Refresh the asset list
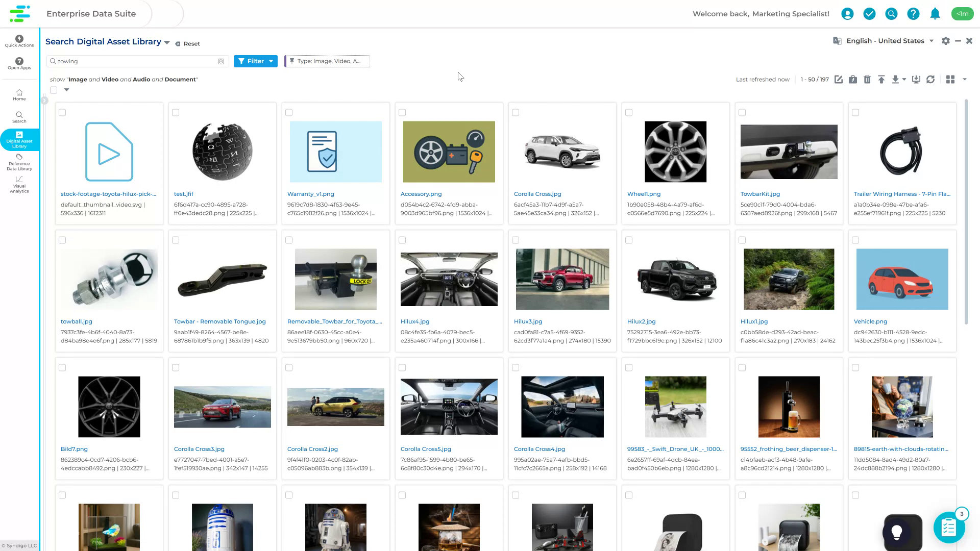 (931, 80)
